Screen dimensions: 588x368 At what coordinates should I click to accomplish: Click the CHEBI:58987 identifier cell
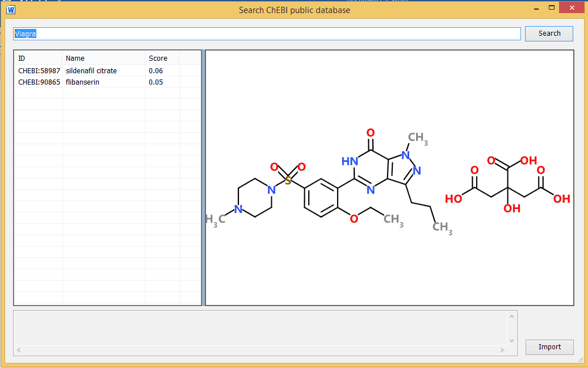coord(38,70)
